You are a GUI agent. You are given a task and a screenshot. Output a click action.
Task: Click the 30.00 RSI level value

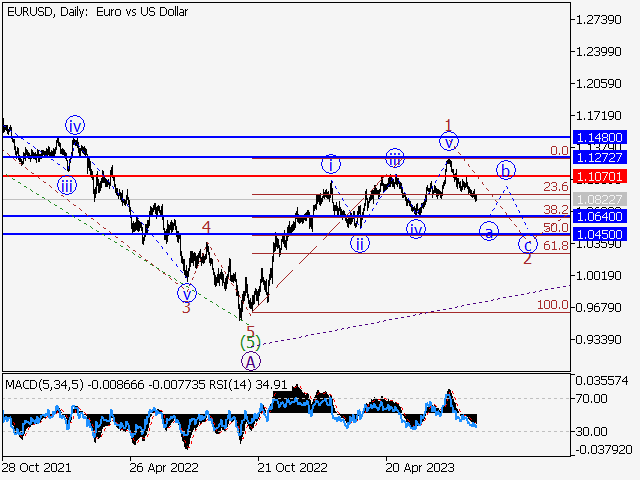click(x=591, y=431)
